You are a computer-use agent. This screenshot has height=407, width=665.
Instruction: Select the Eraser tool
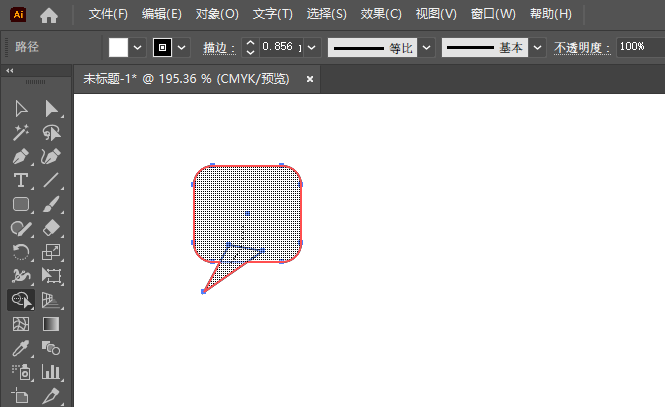pyautogui.click(x=51, y=229)
